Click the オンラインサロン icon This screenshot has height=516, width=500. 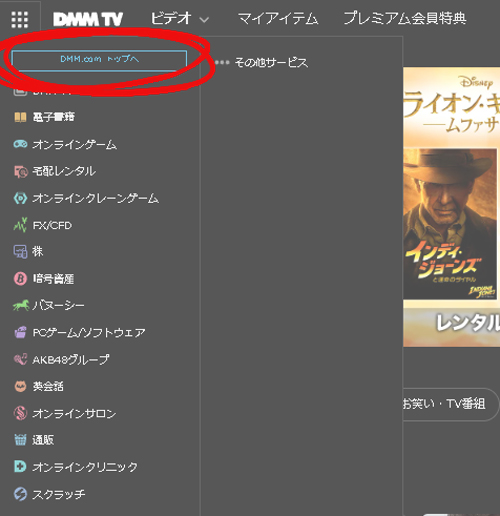pyautogui.click(x=20, y=413)
